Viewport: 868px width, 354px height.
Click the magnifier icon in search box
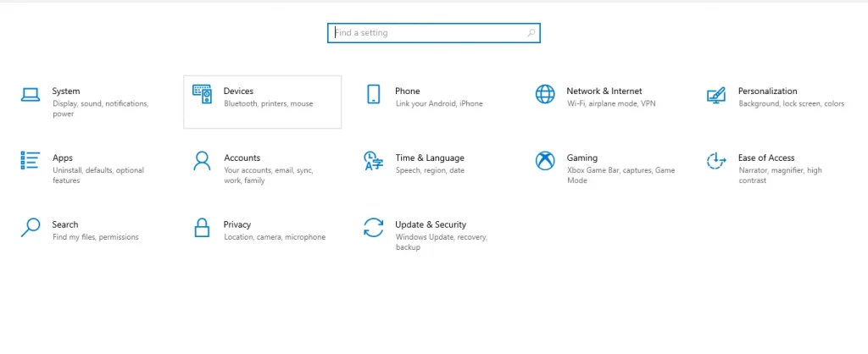coord(531,33)
